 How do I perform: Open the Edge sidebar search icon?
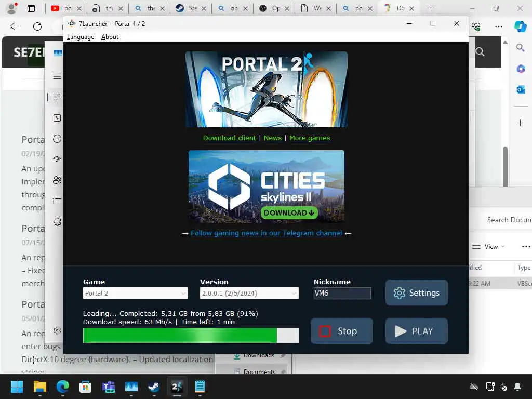(521, 48)
